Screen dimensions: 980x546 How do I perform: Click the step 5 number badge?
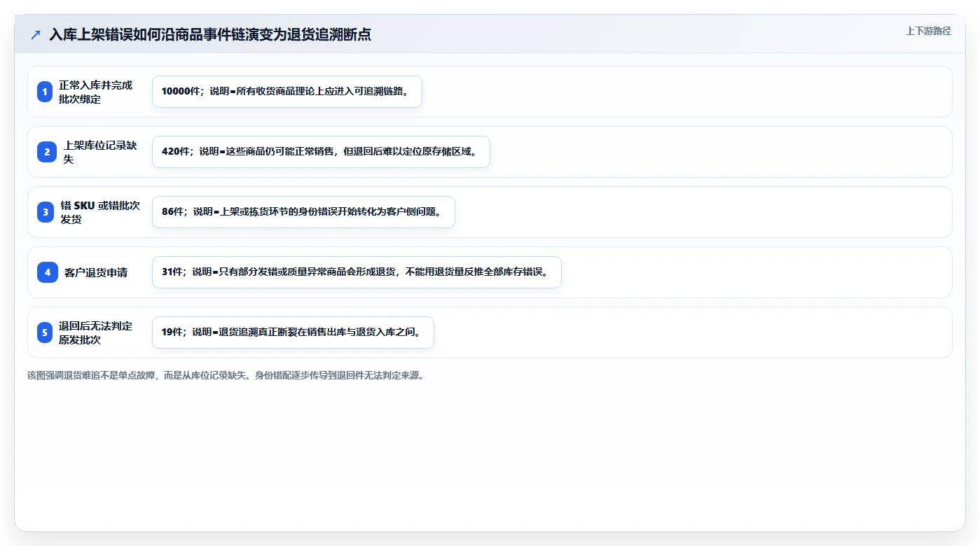pos(45,332)
